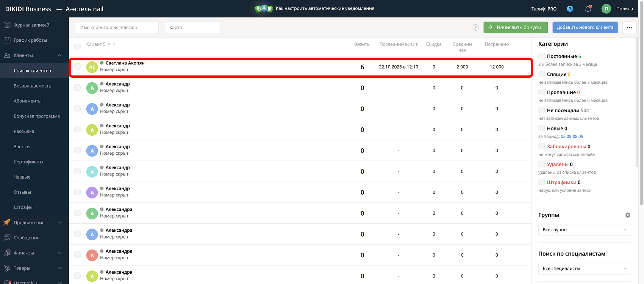Click the gray help icon near Начислить бонусы
The image size is (644, 284).
point(476,27)
